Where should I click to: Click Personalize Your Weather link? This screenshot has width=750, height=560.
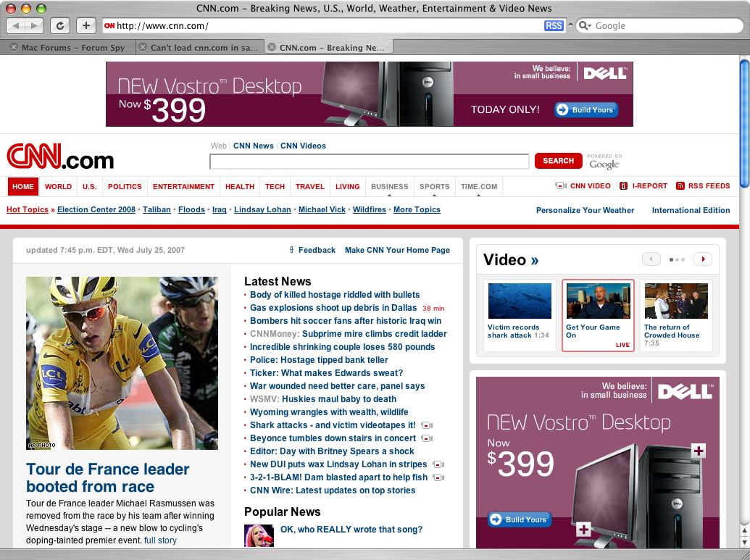tap(585, 210)
